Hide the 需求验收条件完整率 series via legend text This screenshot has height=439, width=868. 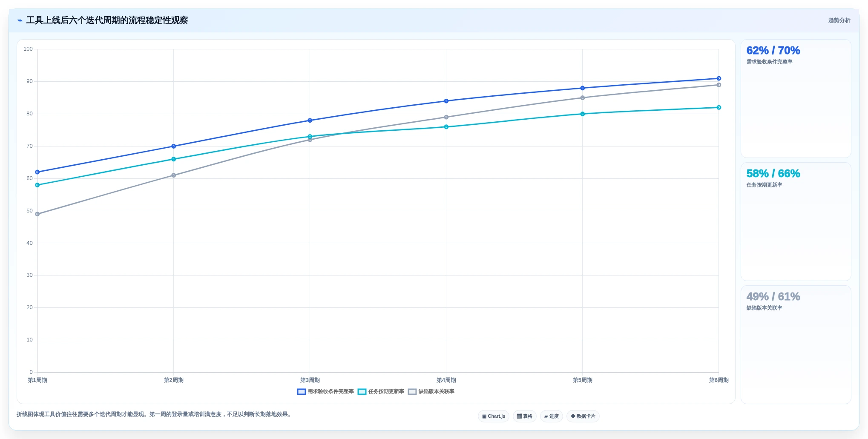click(x=331, y=392)
